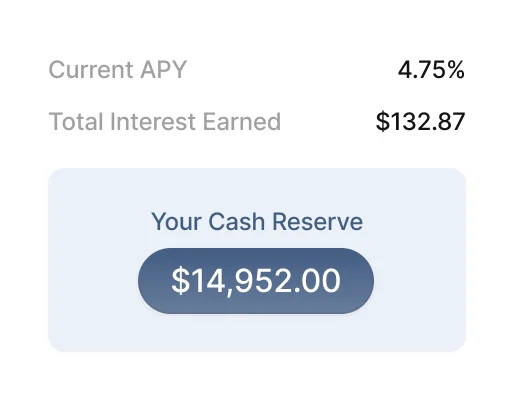
Task: Select the word Reserve in the card title
Action: (x=317, y=221)
